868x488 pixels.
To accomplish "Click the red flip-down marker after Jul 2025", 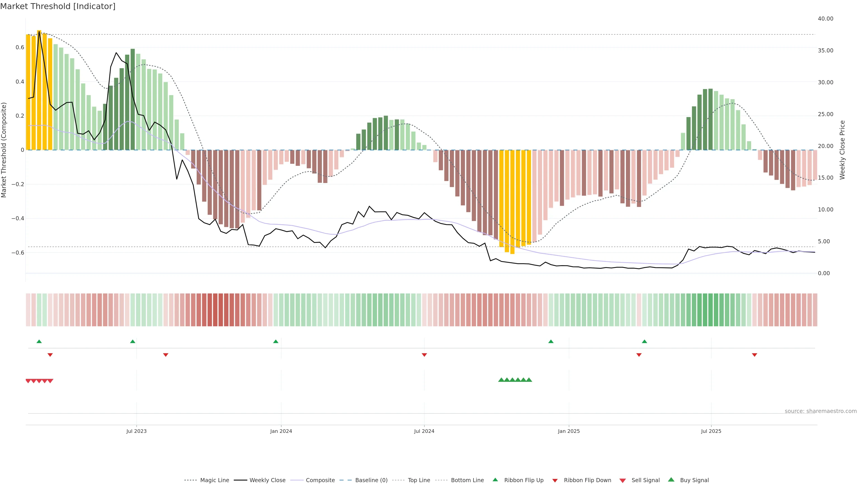I will pos(755,355).
